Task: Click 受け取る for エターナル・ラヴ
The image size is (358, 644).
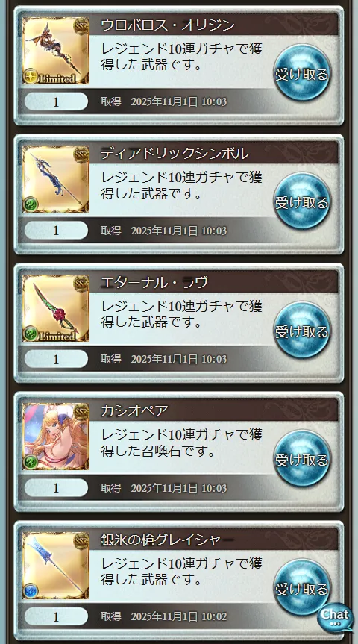Action: click(302, 331)
